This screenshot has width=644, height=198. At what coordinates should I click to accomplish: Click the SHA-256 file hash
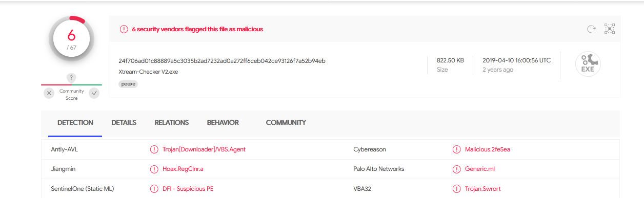click(x=222, y=61)
